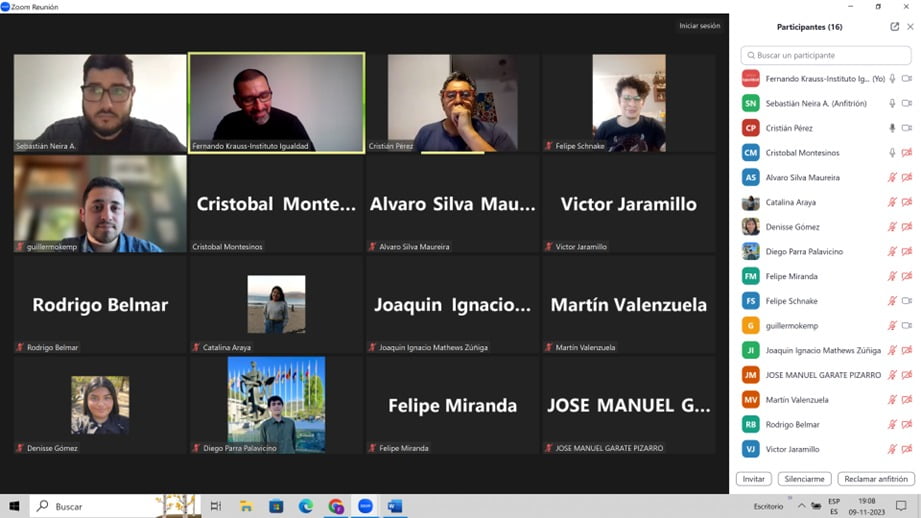Click the camera-off icon for Catalina Araya
Screen dimensions: 921x518
click(x=907, y=202)
